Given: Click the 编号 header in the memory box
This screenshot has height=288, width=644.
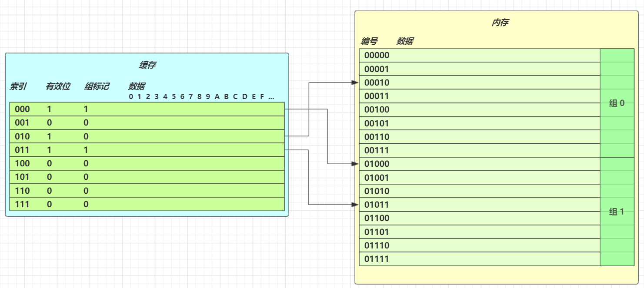Looking at the screenshot, I should click(369, 41).
